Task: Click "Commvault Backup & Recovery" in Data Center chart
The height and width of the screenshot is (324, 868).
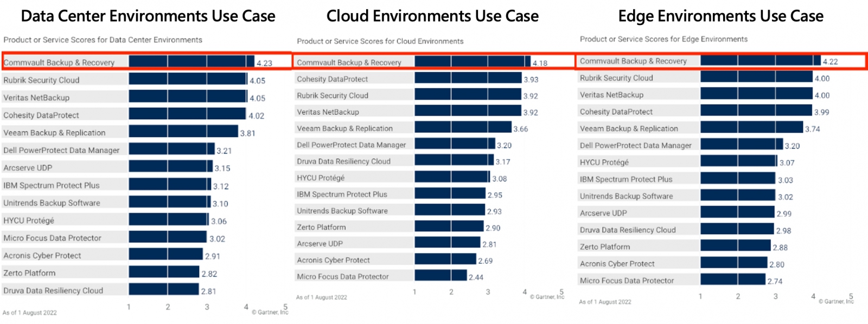Action: coord(59,63)
